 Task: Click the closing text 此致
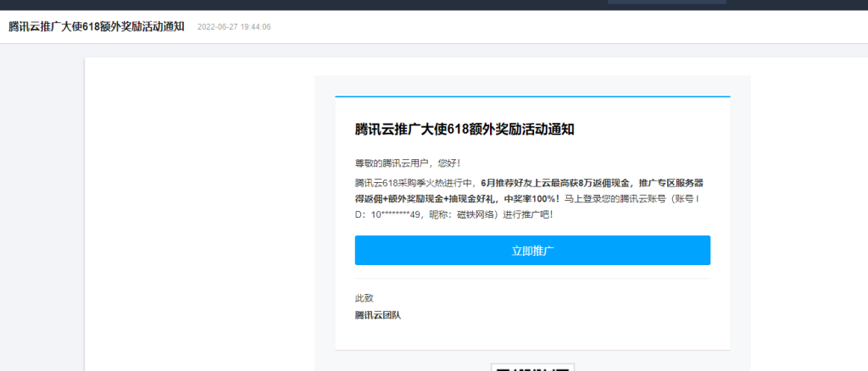click(364, 298)
